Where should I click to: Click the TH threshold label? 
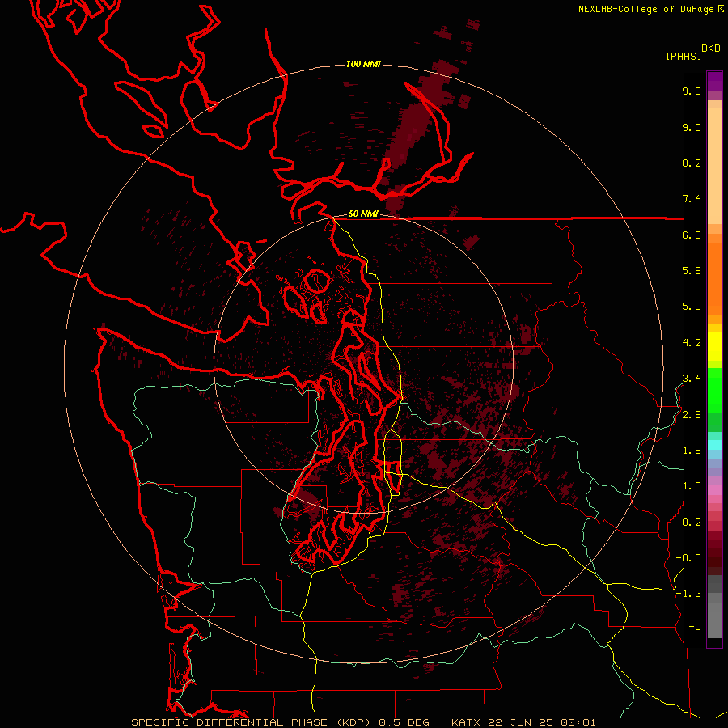pos(695,630)
